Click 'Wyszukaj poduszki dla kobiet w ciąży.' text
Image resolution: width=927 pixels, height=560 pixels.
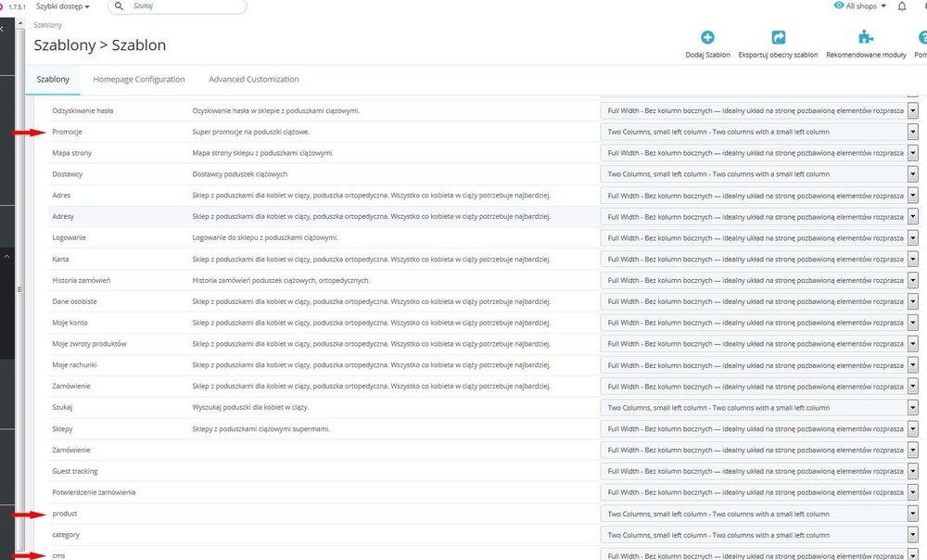tap(250, 407)
